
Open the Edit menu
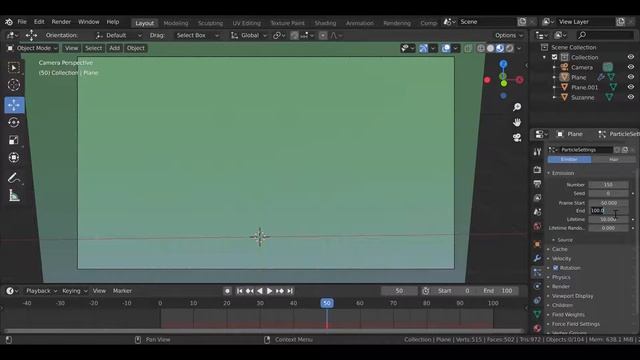click(39, 22)
